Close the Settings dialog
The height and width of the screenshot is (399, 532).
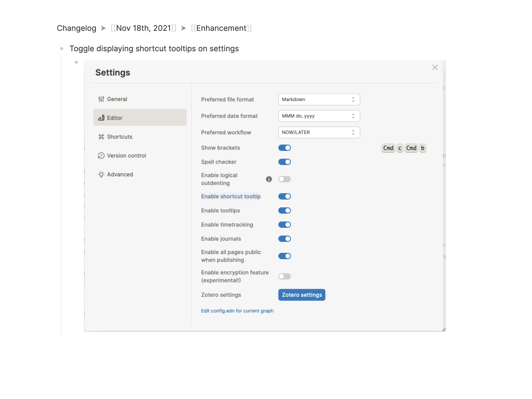click(435, 67)
